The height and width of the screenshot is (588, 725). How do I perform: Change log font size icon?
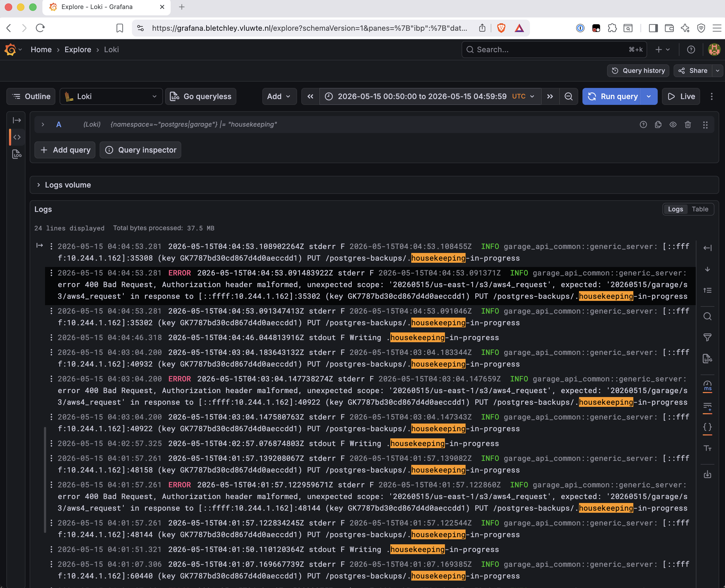point(708,448)
